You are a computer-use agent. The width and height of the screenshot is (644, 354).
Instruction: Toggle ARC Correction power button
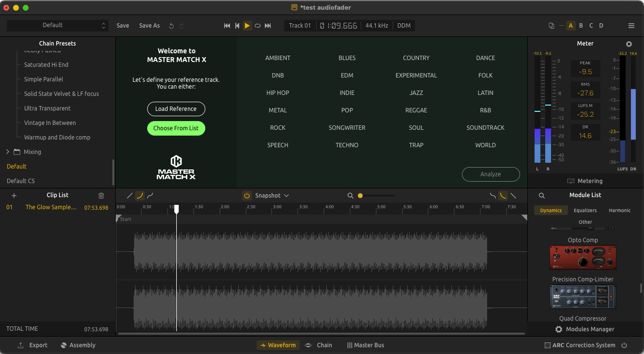pyautogui.click(x=624, y=345)
